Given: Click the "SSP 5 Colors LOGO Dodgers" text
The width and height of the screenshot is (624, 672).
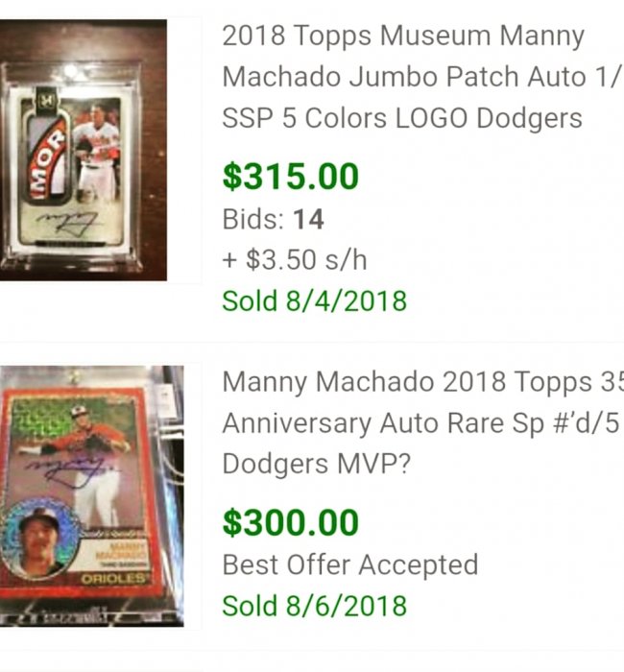Looking at the screenshot, I should coord(402,118).
